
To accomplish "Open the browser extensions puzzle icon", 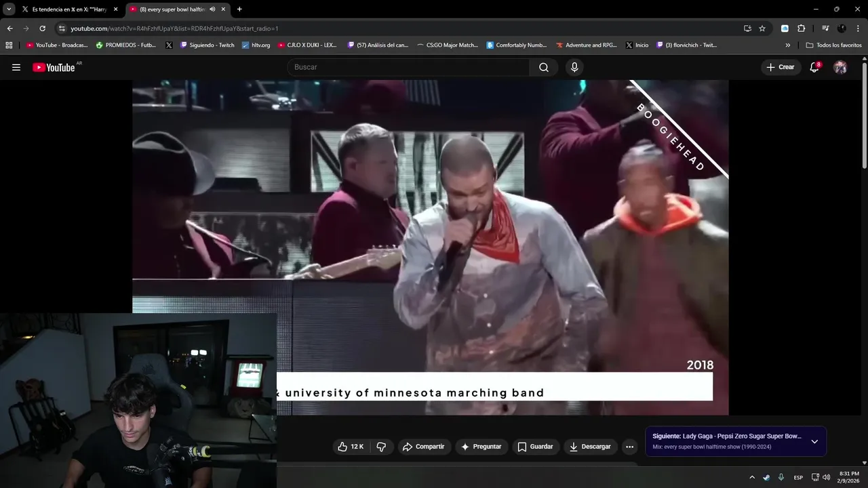I will coord(801,28).
